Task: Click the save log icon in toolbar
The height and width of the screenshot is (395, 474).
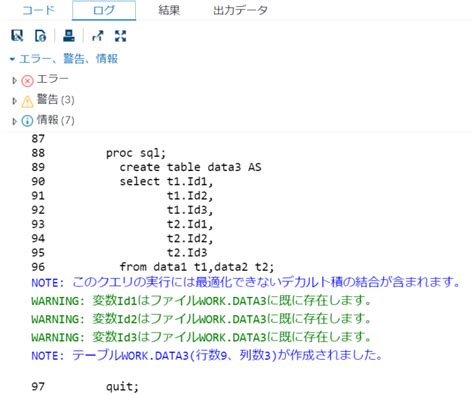Action: (x=17, y=36)
